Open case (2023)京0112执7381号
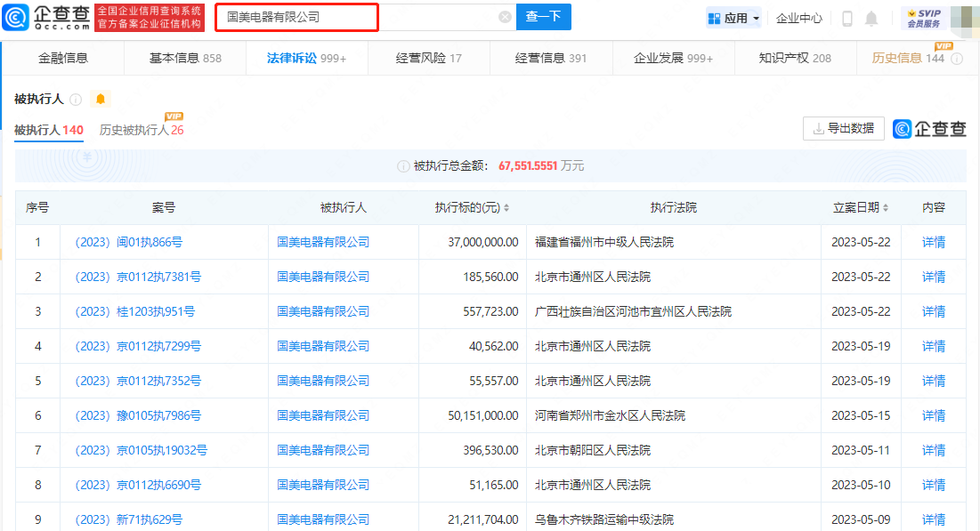 tap(138, 277)
